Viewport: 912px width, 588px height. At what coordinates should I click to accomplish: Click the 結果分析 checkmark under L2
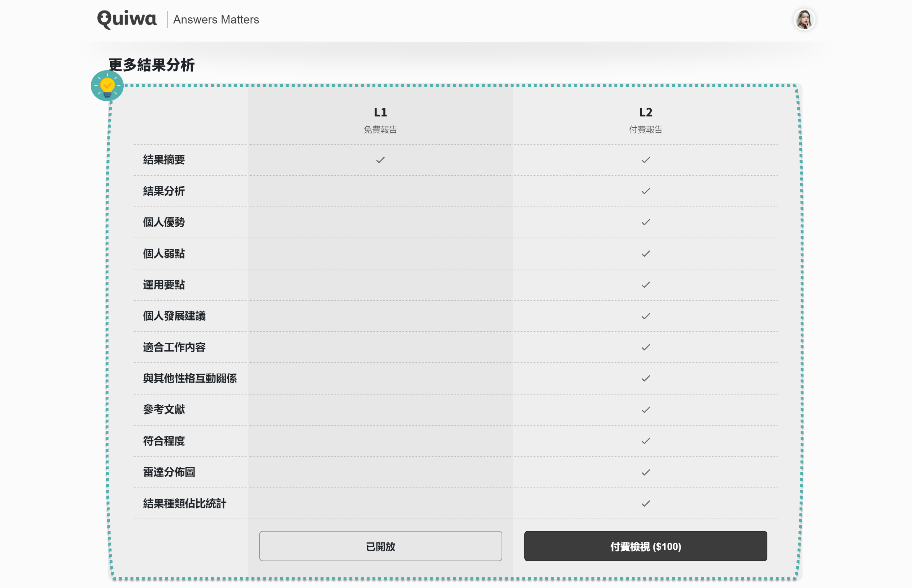pyautogui.click(x=646, y=191)
